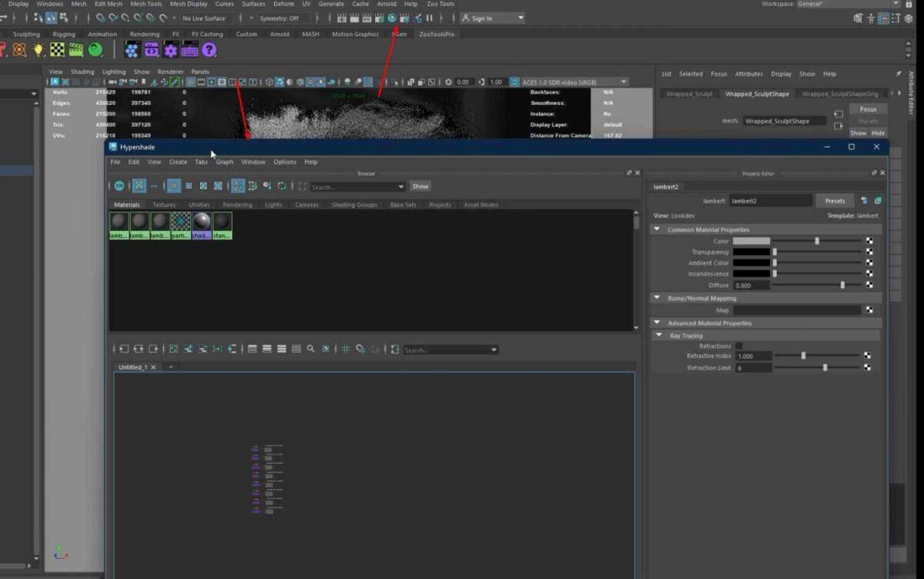Screen dimensions: 924x579
Task: Open the Color swatch picker for lambert2
Action: coord(751,241)
